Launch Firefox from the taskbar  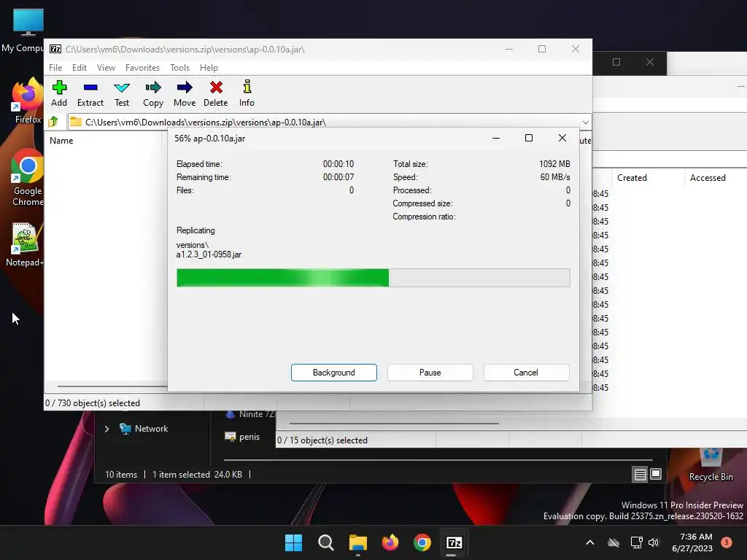tap(390, 542)
